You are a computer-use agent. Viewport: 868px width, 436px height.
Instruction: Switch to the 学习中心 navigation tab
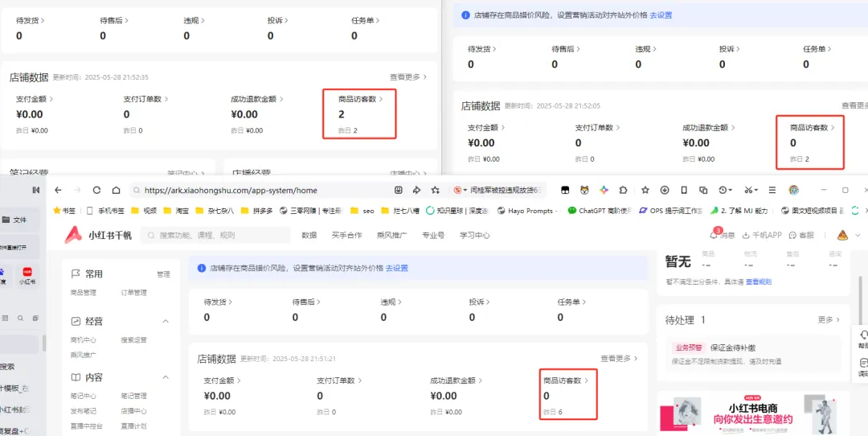[x=474, y=236]
